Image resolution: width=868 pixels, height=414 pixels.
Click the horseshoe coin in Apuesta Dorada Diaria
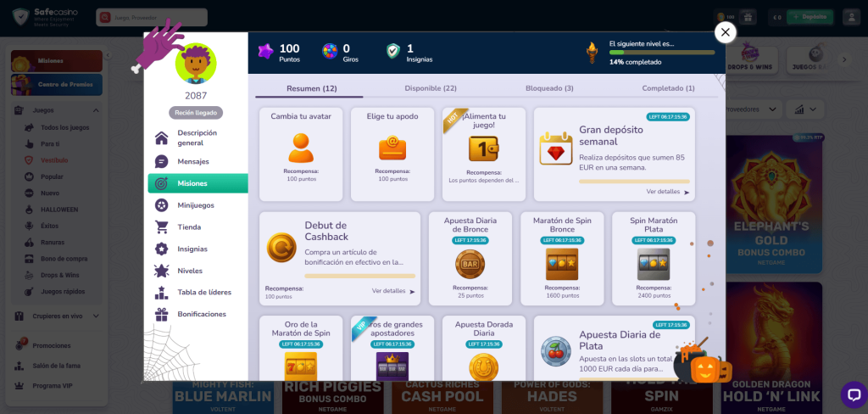(484, 366)
